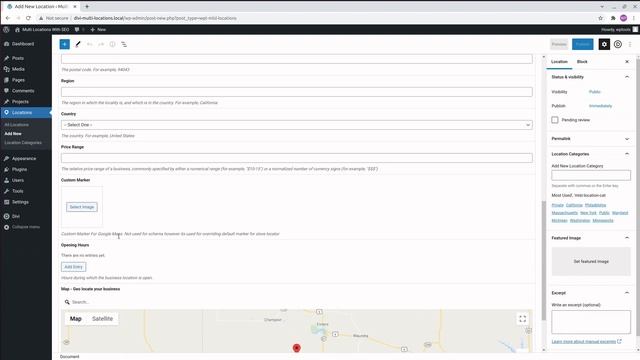The height and width of the screenshot is (360, 640).
Task: Click the New York category tag link
Action: tap(588, 213)
